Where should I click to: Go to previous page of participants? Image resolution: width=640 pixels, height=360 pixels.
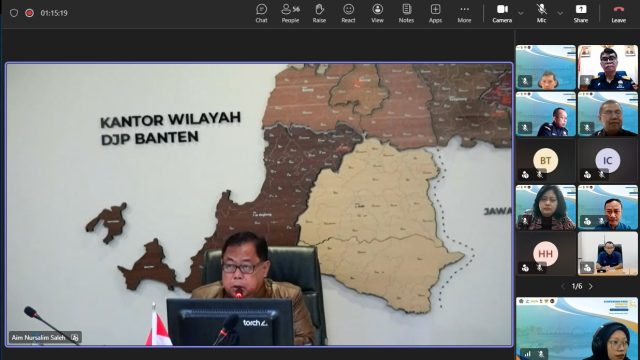click(563, 287)
